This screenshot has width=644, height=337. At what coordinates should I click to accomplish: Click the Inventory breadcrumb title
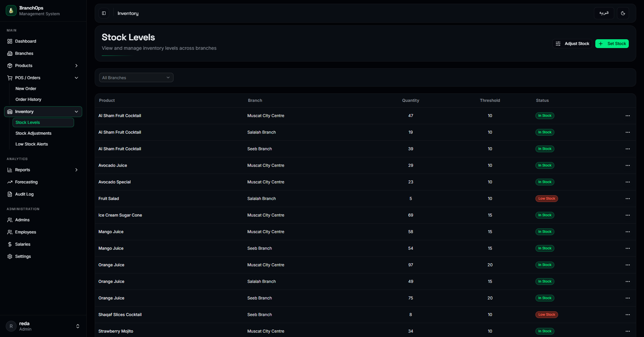click(128, 13)
